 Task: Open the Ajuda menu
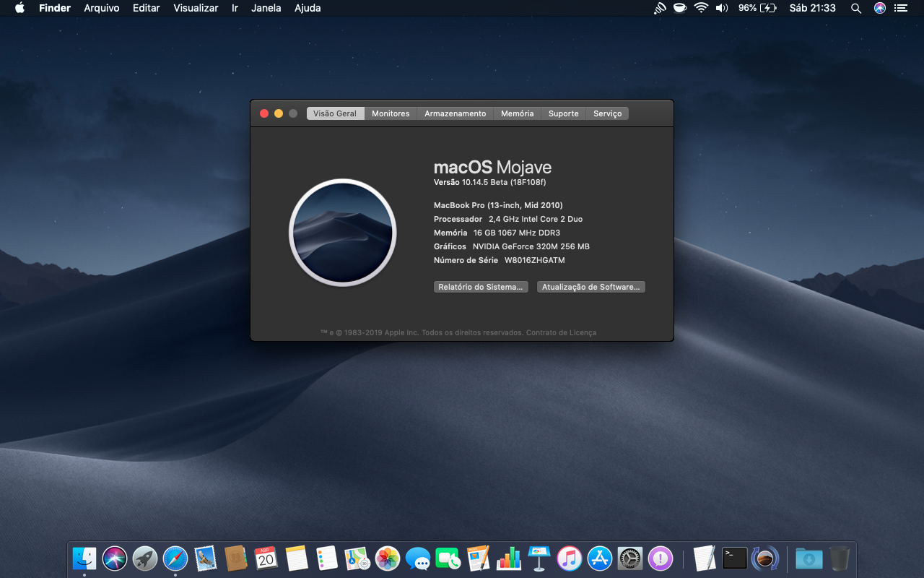pyautogui.click(x=308, y=8)
